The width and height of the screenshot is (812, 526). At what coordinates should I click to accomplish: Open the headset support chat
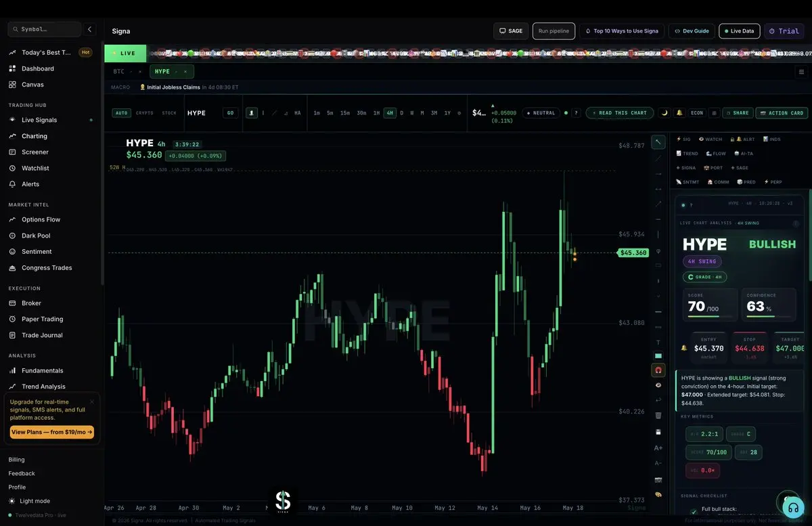(793, 507)
